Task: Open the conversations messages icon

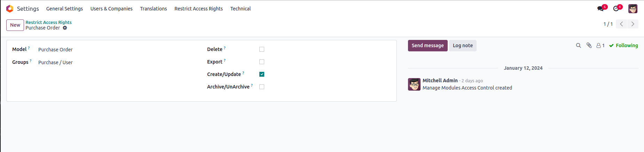Action: coord(600,9)
